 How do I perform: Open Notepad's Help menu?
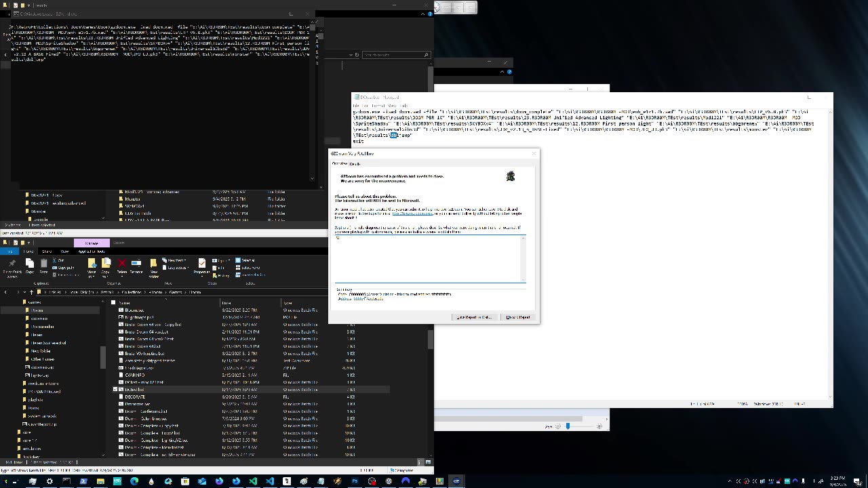(404, 106)
